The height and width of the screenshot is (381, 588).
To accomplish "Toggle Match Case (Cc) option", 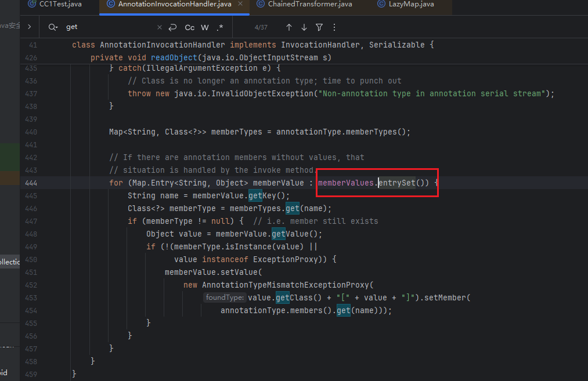I will pyautogui.click(x=190, y=27).
